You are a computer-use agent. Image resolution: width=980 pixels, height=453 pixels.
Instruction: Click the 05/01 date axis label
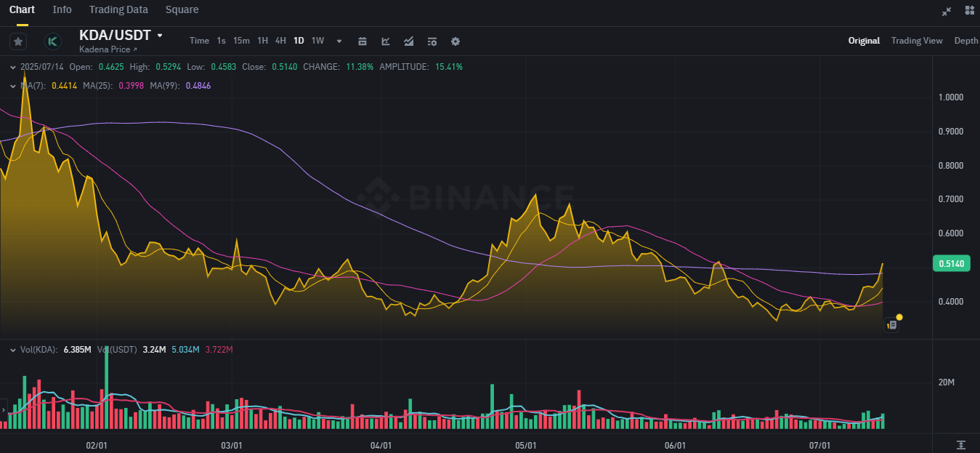(526, 445)
